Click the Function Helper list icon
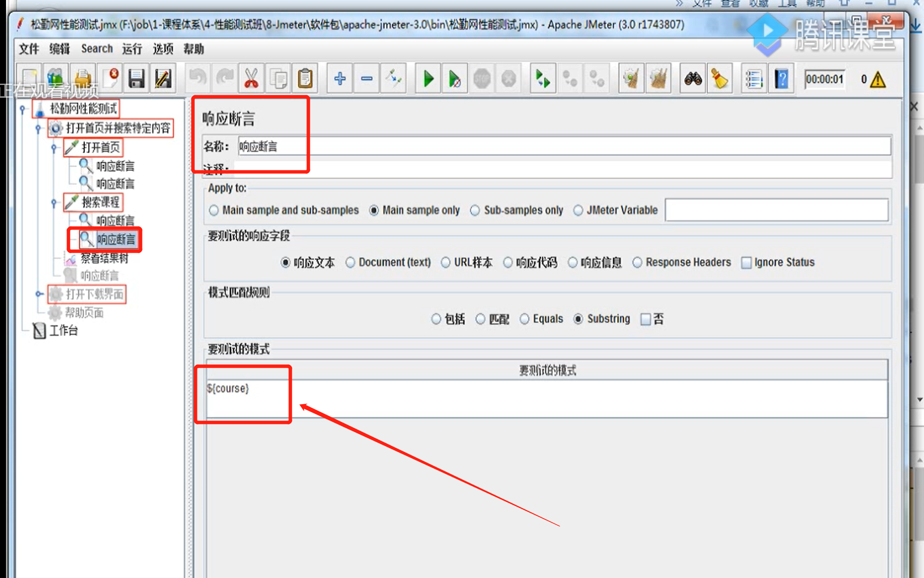 [754, 79]
